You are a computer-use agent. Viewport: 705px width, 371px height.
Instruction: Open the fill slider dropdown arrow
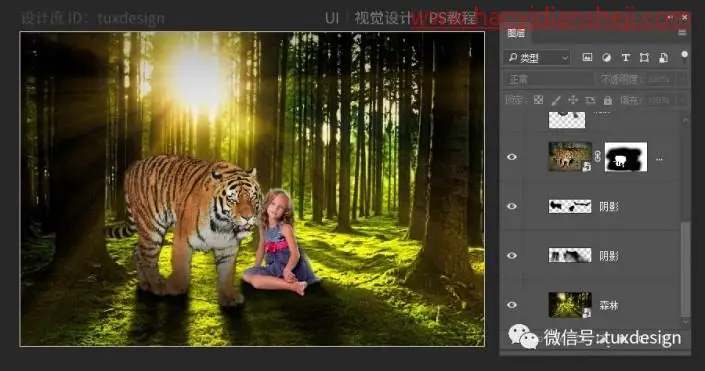pyautogui.click(x=682, y=100)
